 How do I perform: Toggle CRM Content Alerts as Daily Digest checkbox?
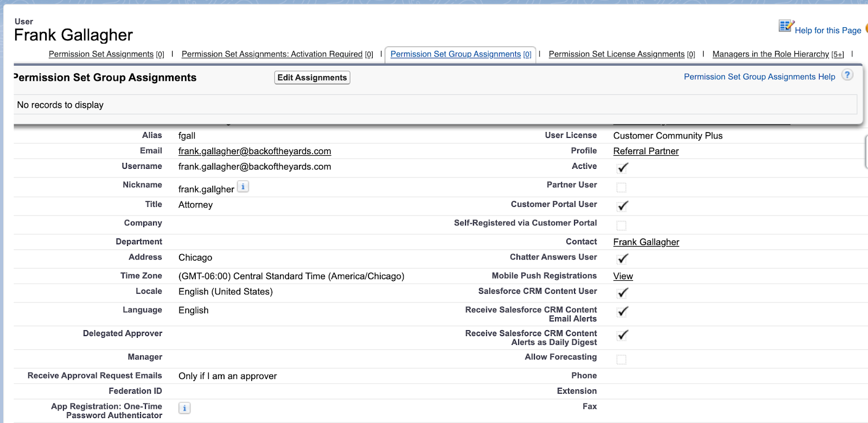[622, 334]
